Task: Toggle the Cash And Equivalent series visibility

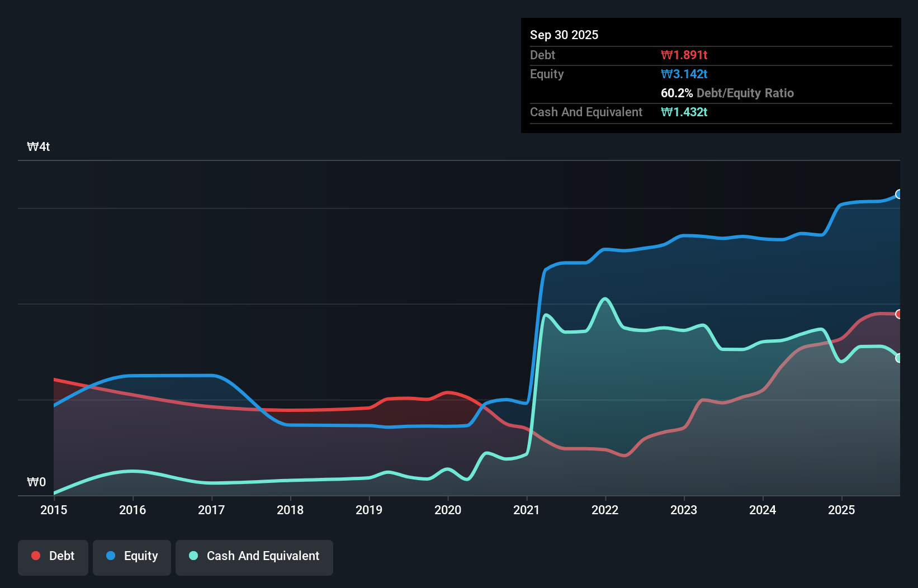Action: [x=254, y=557]
